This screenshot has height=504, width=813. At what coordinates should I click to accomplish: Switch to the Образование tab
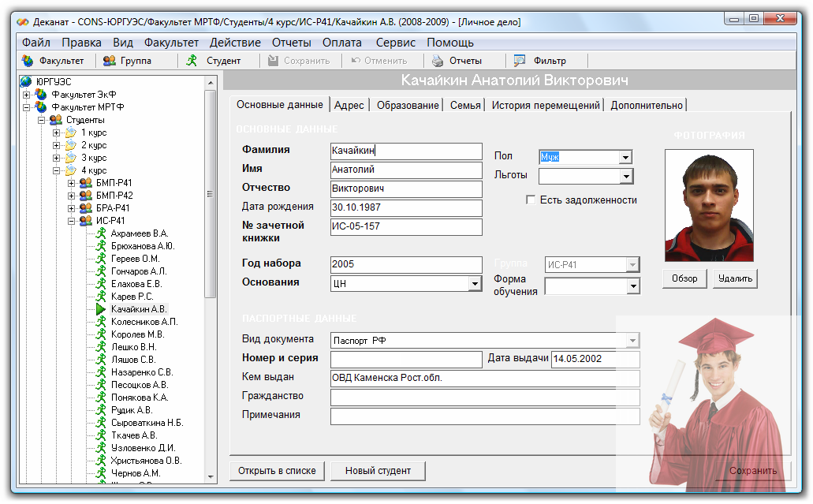click(408, 105)
